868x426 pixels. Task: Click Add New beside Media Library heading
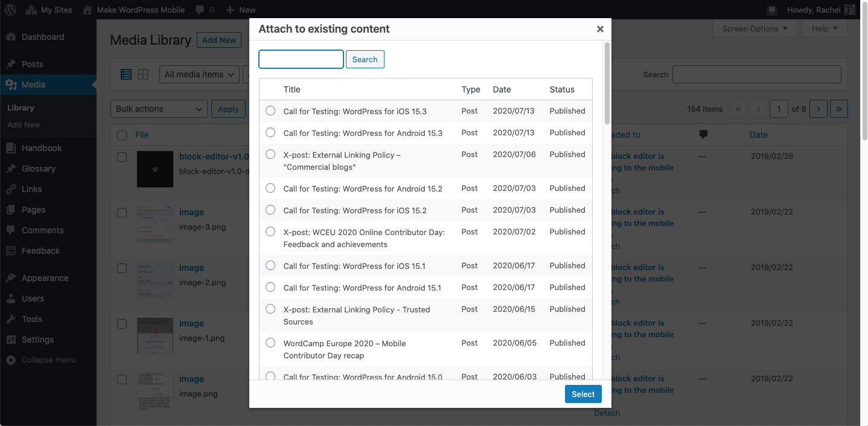tap(219, 40)
